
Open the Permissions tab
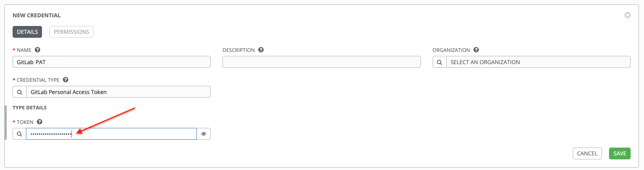[x=72, y=32]
